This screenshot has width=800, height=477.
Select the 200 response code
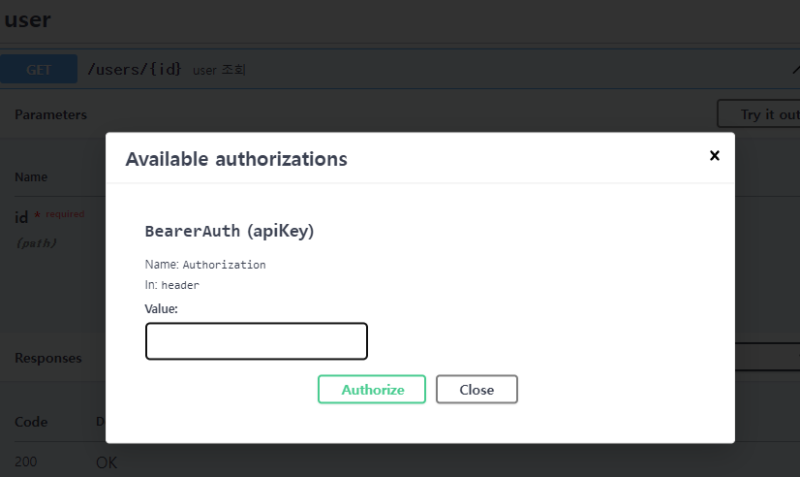[29, 462]
